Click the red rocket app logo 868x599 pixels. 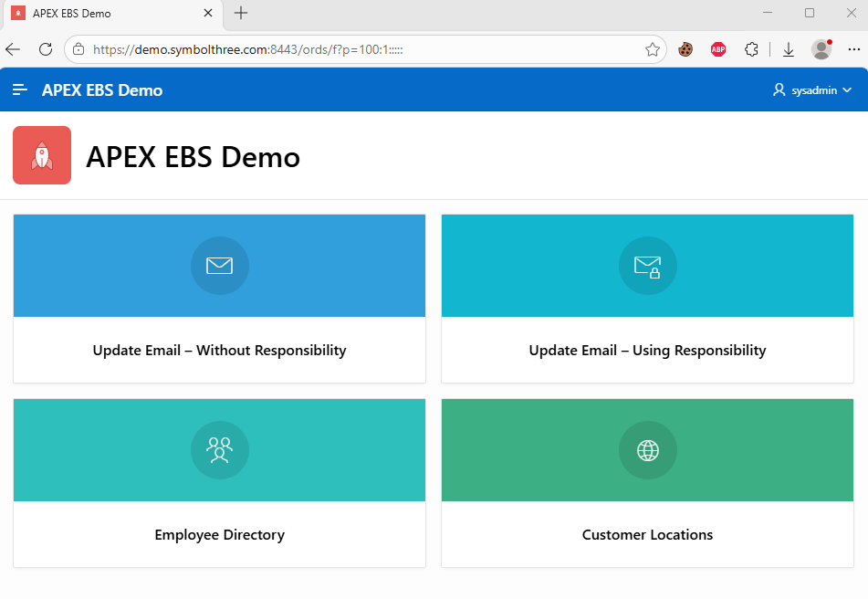pos(42,155)
